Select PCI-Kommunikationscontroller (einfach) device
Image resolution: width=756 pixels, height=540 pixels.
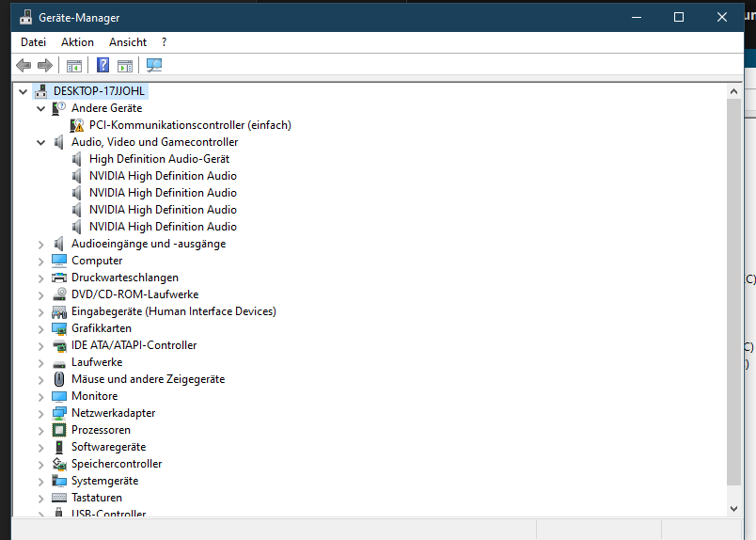tap(190, 125)
